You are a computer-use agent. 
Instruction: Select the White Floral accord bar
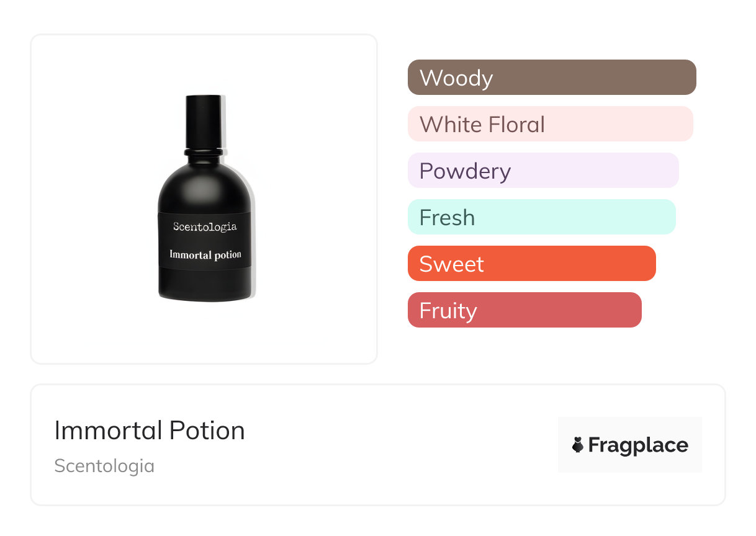pyautogui.click(x=550, y=124)
